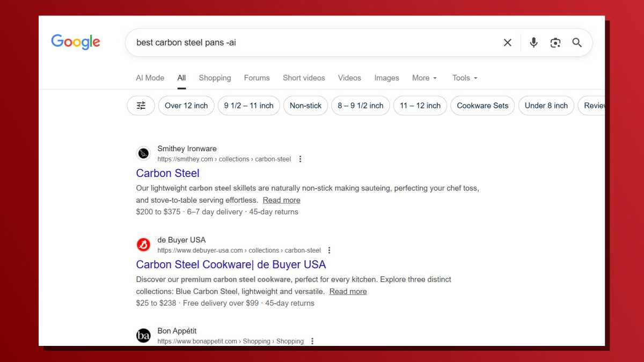
Task: Open Carbon Steel Cookware de Buyer USA link
Action: (x=231, y=264)
